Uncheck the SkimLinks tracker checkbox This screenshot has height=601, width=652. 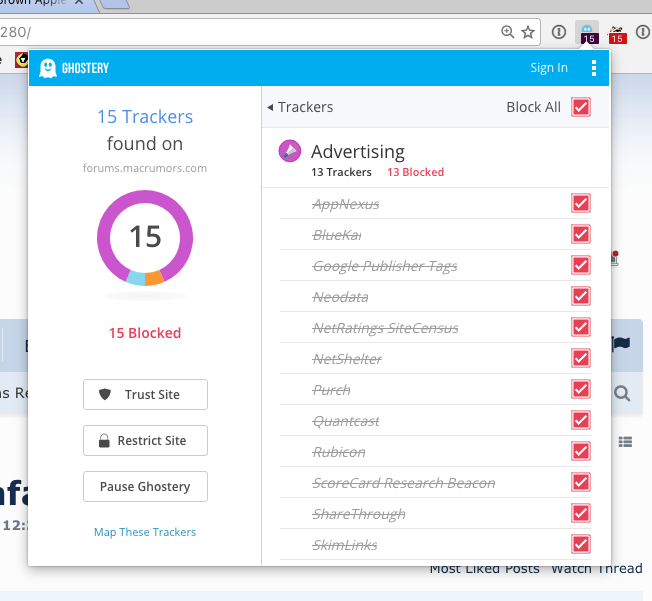(x=581, y=544)
